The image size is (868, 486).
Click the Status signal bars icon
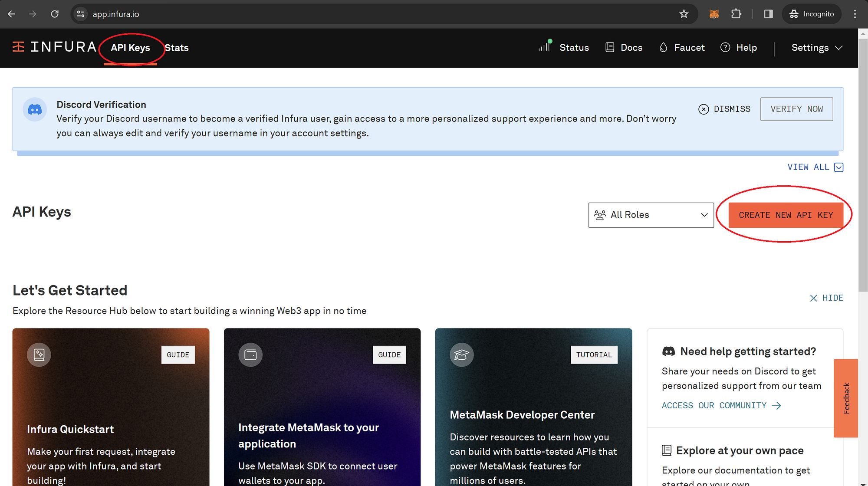click(x=545, y=46)
